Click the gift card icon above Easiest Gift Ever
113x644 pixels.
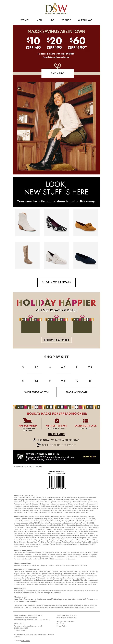point(85,421)
